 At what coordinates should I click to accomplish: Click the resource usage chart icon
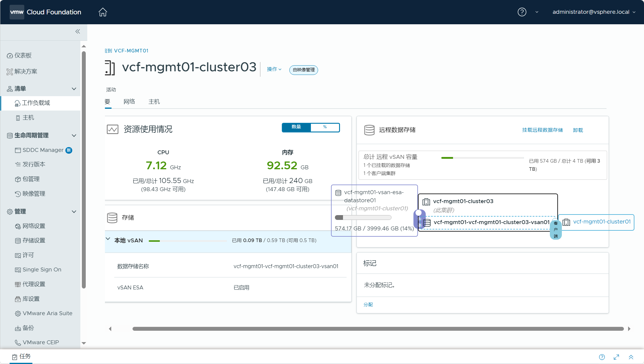112,129
